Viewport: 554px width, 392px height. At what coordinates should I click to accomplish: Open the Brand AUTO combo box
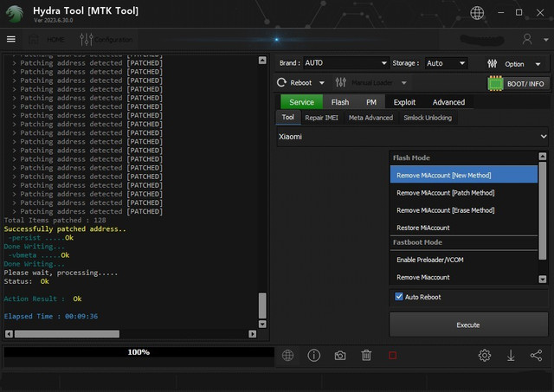(346, 63)
